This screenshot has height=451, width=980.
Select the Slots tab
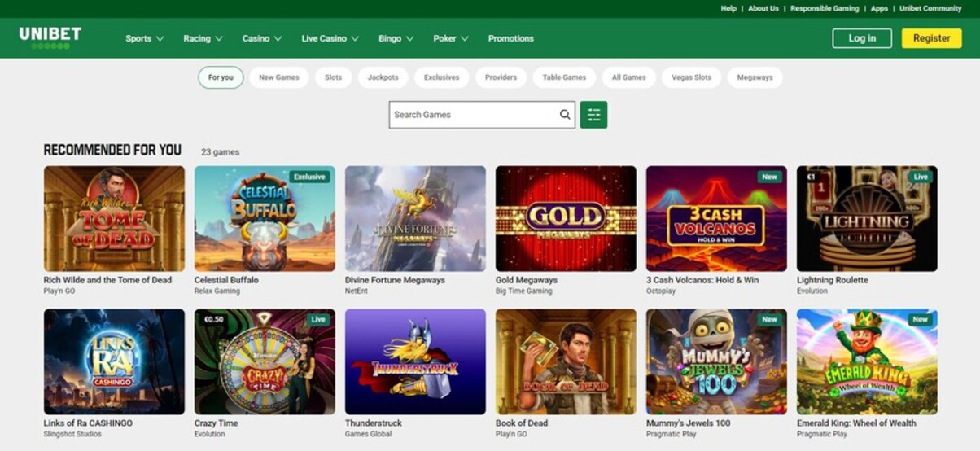tap(333, 77)
